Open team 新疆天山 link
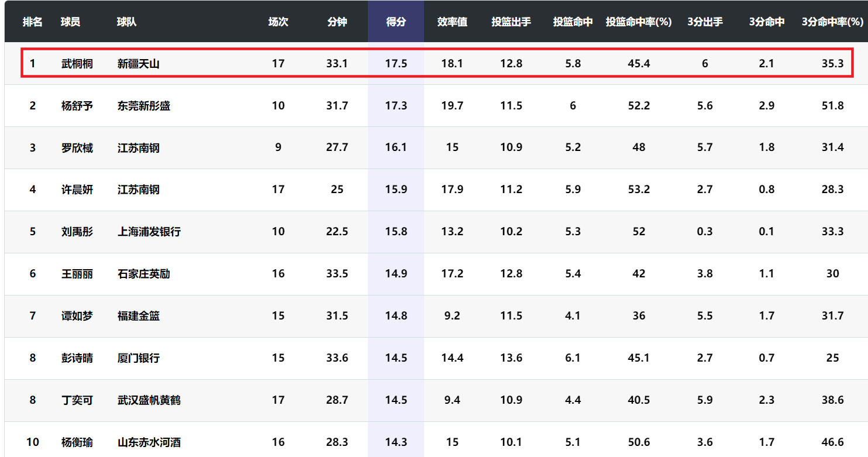 tap(138, 64)
